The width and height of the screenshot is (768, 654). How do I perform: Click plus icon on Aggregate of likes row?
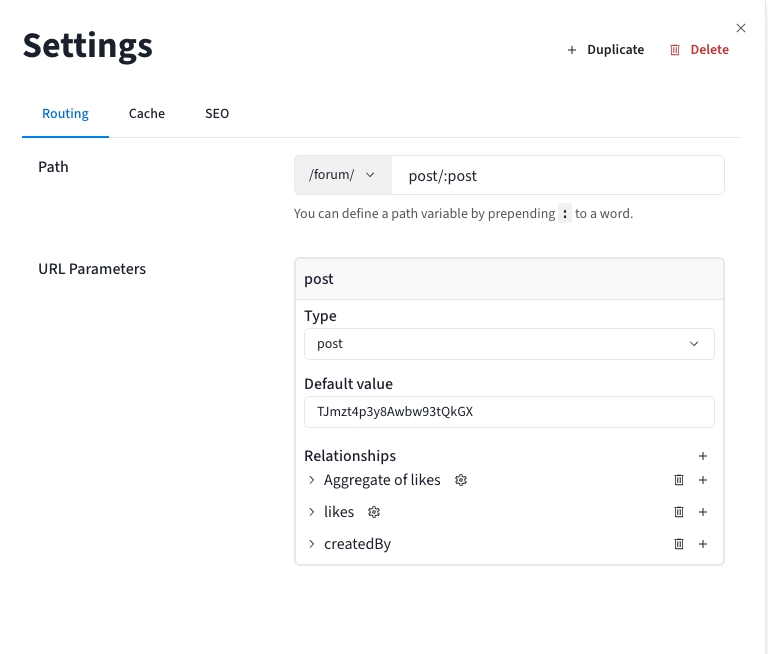(703, 480)
